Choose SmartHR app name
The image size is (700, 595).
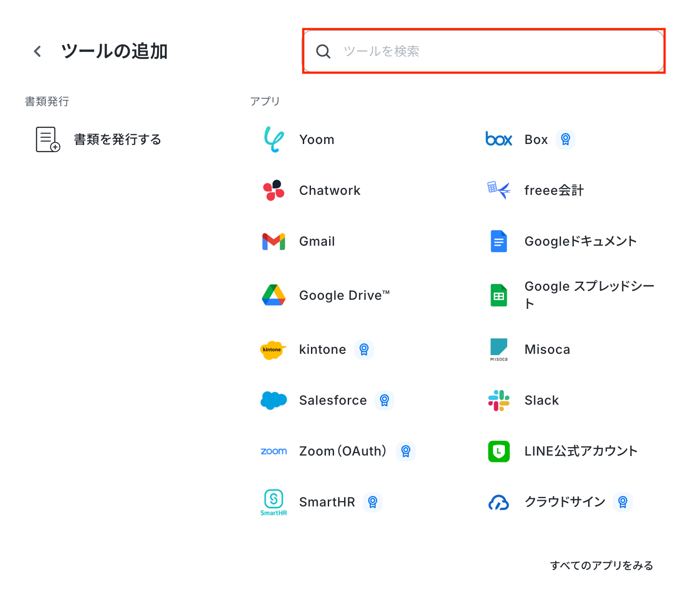pyautogui.click(x=327, y=502)
